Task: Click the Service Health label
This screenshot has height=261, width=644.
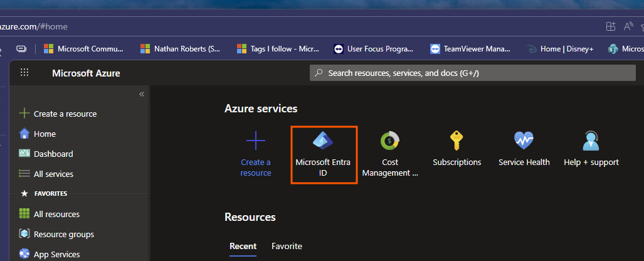Action: click(524, 162)
